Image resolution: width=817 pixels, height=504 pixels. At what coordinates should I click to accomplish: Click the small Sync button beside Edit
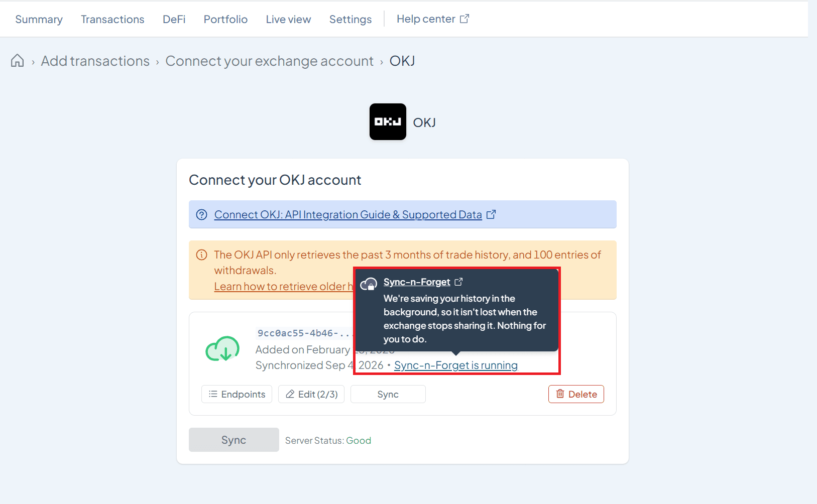[388, 394]
